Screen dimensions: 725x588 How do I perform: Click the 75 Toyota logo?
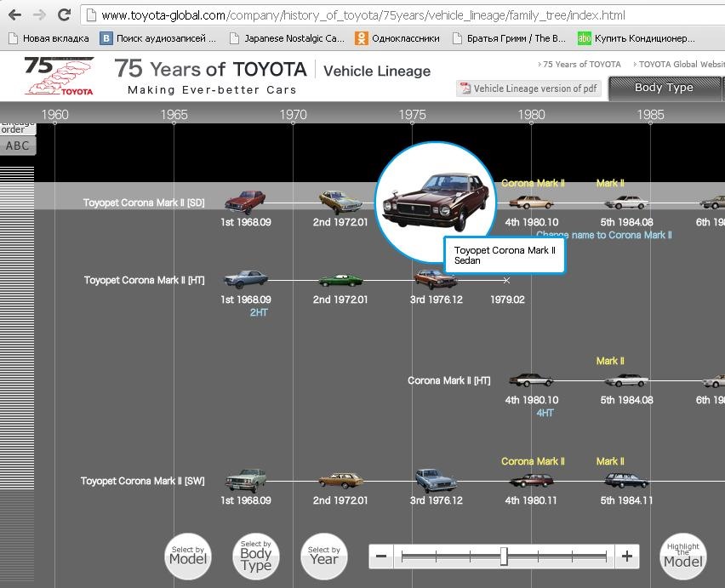(60, 76)
